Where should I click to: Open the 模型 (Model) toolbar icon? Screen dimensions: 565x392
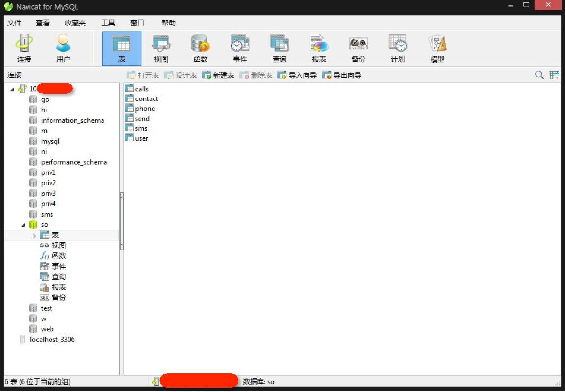437,49
